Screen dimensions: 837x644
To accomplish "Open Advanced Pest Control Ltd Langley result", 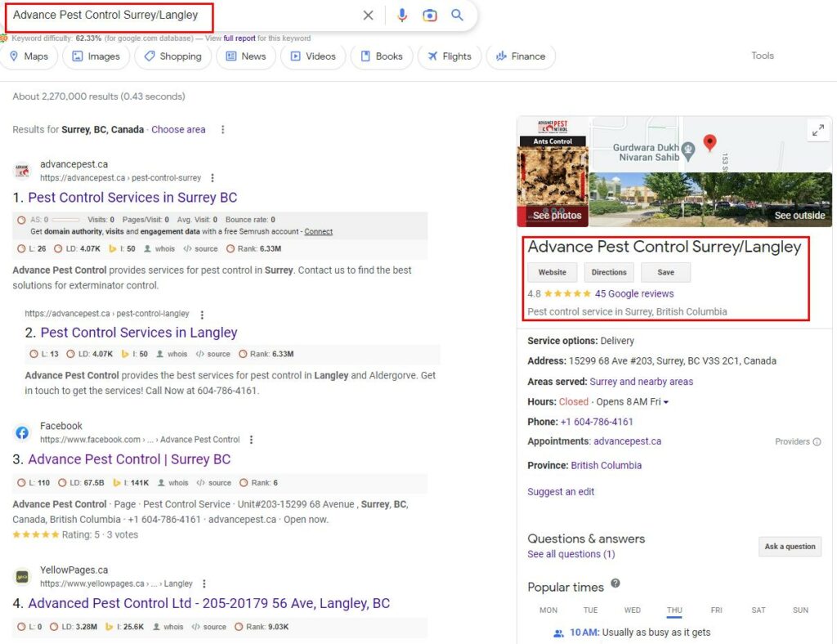I will (x=208, y=603).
